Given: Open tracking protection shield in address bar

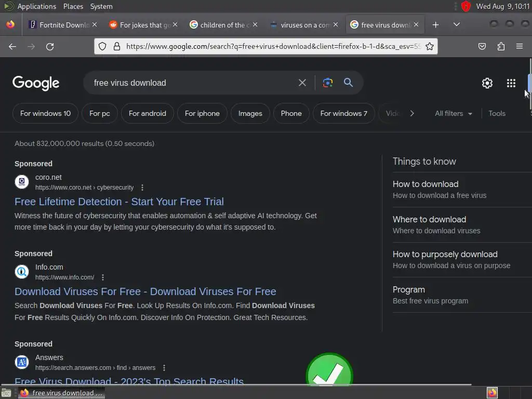Looking at the screenshot, I should tap(102, 46).
